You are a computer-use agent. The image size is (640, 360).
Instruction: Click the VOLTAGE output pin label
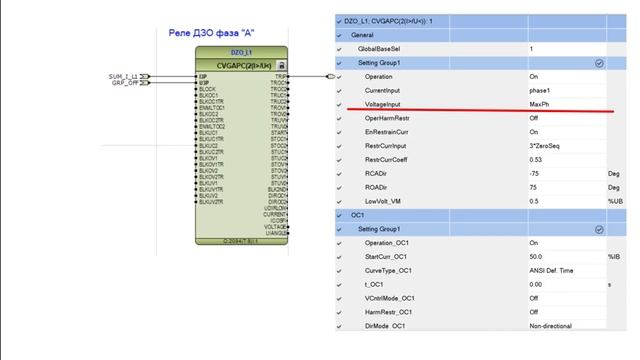(x=275, y=227)
